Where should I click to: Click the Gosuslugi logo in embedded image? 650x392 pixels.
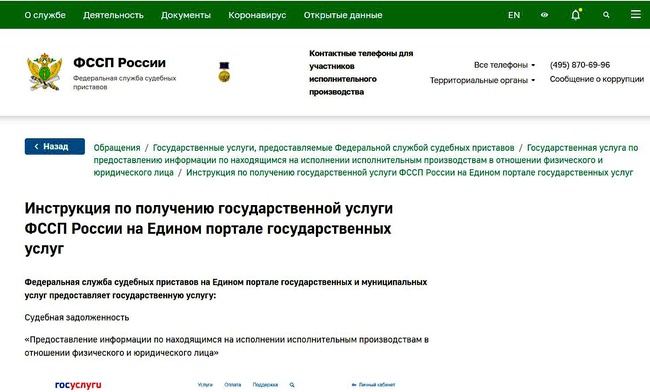tap(78, 385)
